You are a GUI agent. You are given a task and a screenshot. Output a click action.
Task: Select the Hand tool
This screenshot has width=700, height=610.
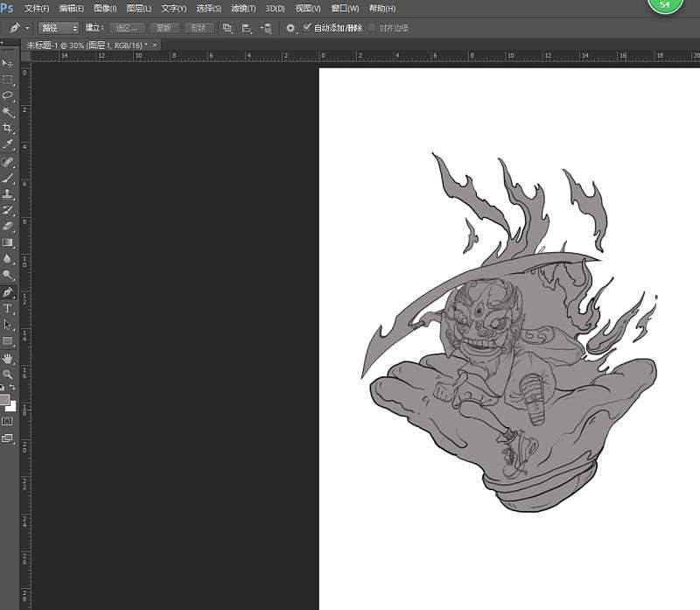[7, 358]
